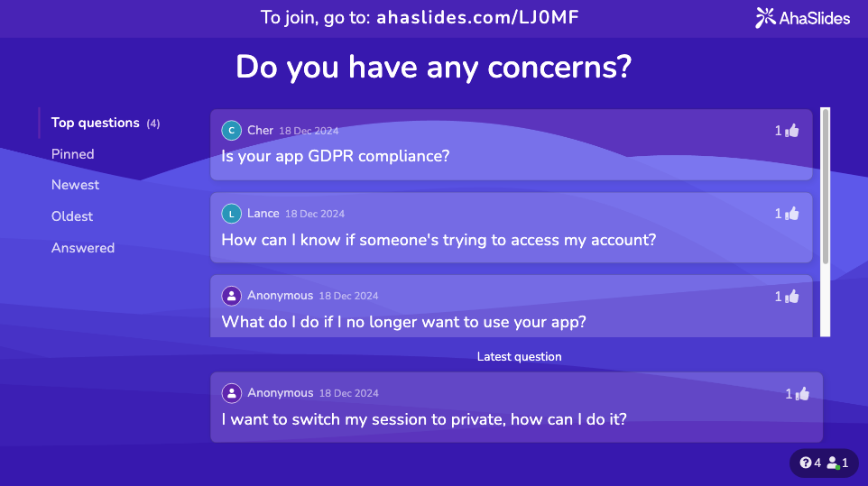Image resolution: width=868 pixels, height=486 pixels.
Task: Switch to the Pinned questions list
Action: tap(72, 154)
